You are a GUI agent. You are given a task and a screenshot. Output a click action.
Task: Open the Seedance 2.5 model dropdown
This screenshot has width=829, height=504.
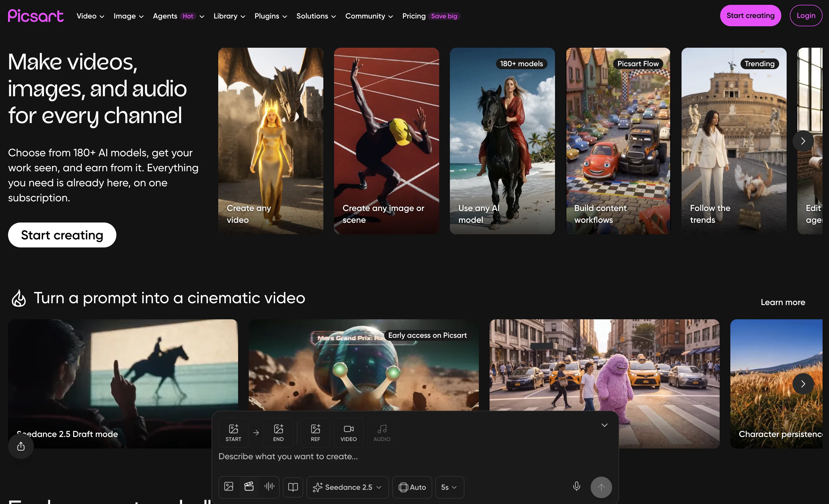pos(347,487)
